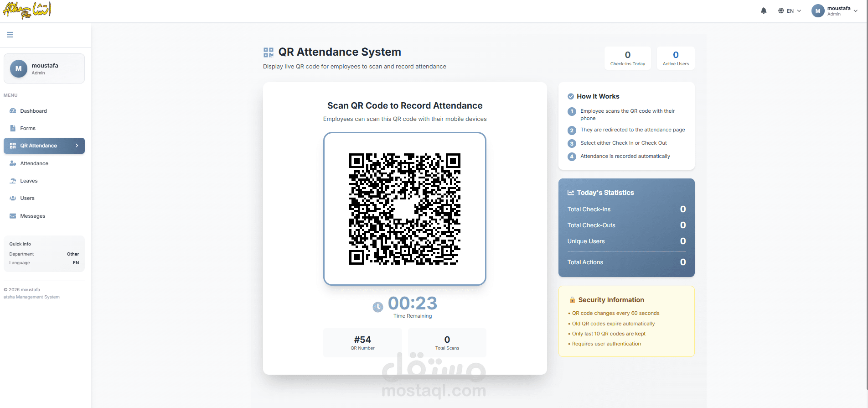Click the Atsha Plus logo
This screenshot has width=868, height=408.
(x=27, y=10)
